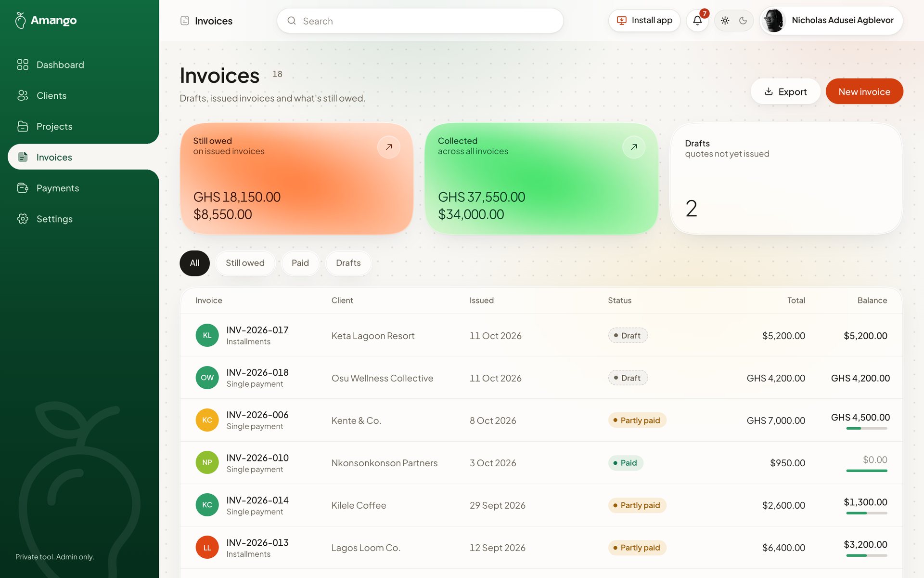Image resolution: width=924 pixels, height=578 pixels.
Task: Create a New invoice
Action: coord(864,92)
